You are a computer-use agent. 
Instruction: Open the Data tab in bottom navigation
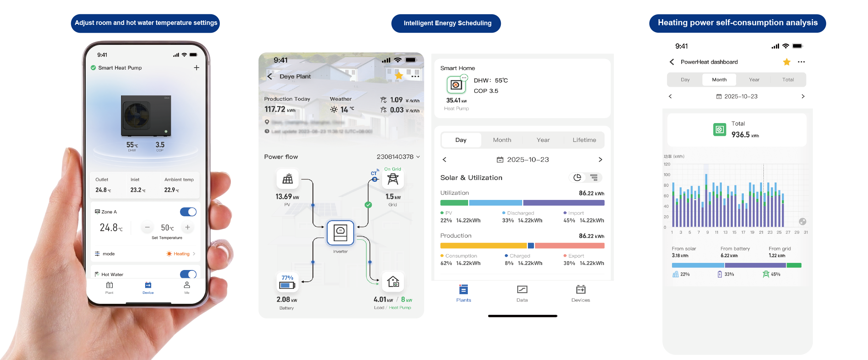coord(522,293)
